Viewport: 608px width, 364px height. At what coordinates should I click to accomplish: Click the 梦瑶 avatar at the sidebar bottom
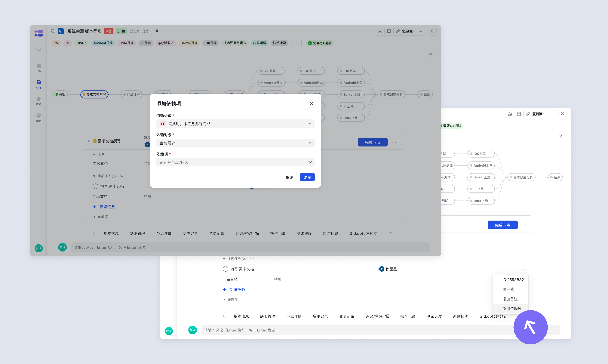[x=39, y=248]
